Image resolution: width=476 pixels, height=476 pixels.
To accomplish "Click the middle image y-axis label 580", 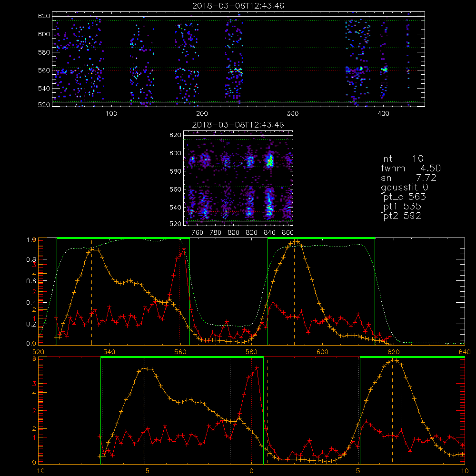I will point(176,171).
